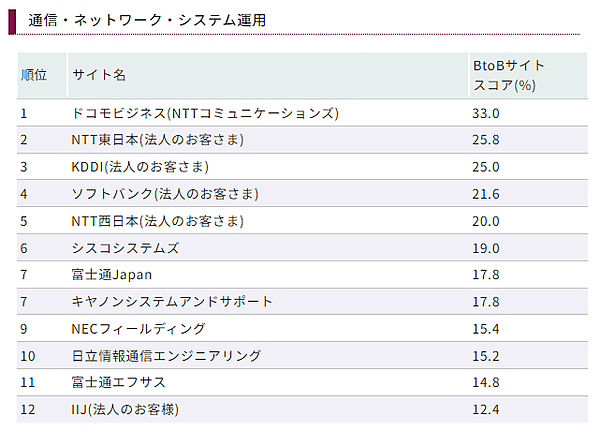Screen dimensions: 600x431
Task: Click the KDDI(法人のお客さま) entry
Action: point(140,167)
